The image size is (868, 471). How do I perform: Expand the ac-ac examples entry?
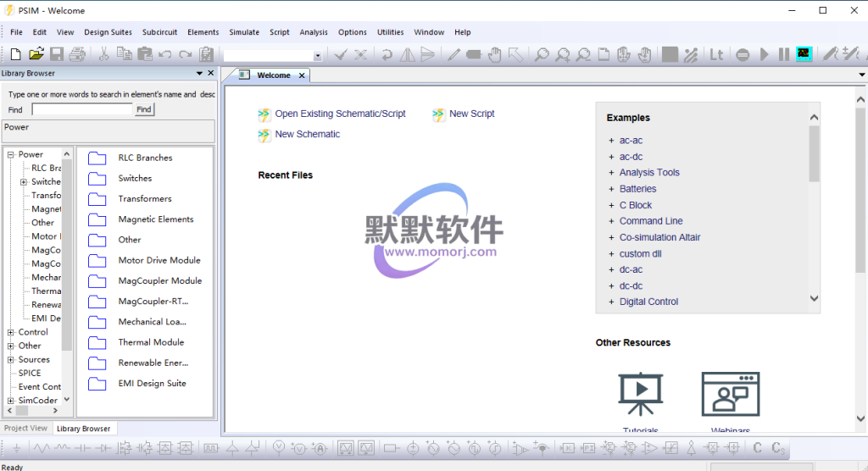[611, 141]
